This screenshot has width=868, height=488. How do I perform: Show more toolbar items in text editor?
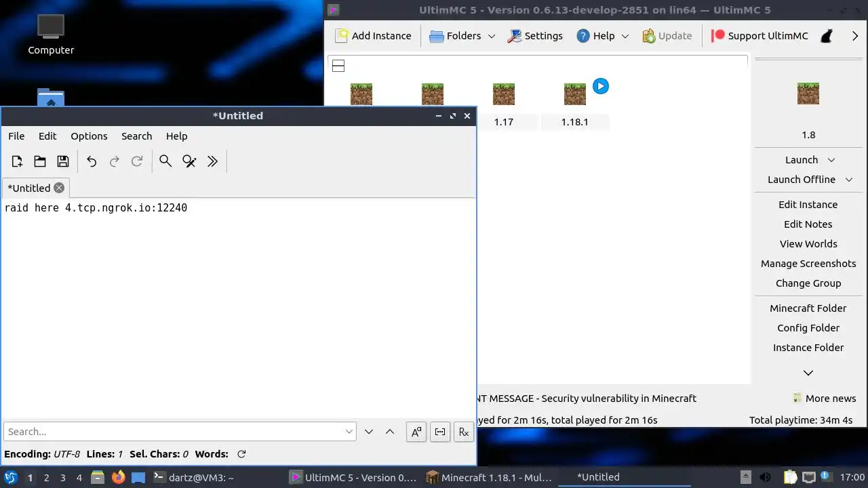tap(212, 161)
